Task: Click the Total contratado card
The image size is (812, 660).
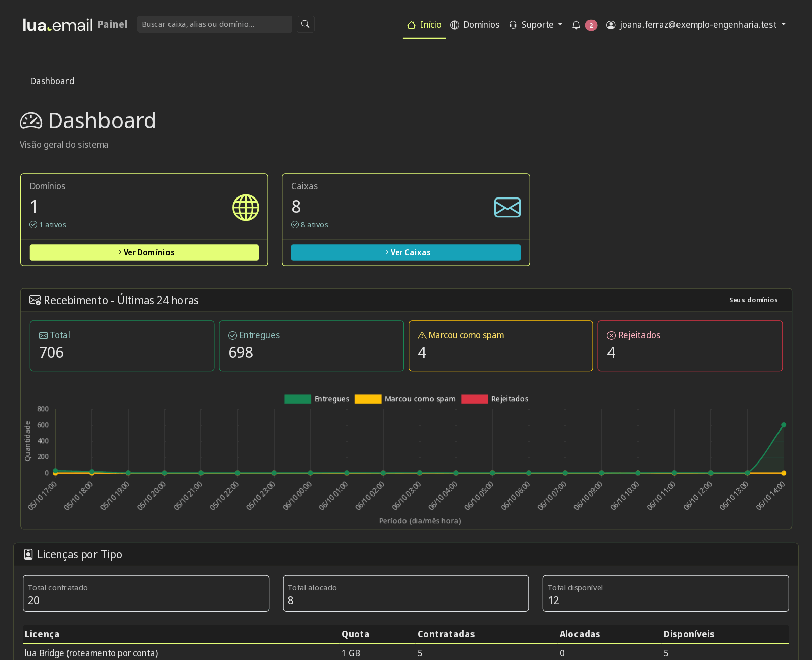Action: 146,593
